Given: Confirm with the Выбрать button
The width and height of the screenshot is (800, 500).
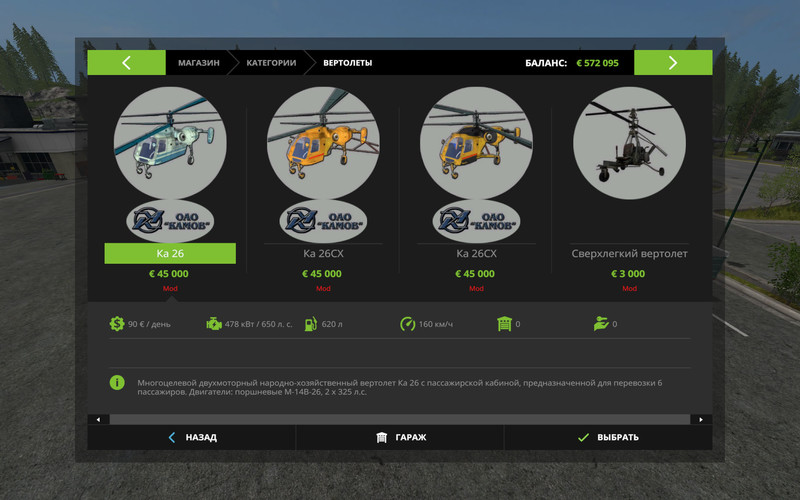Looking at the screenshot, I should (x=608, y=437).
